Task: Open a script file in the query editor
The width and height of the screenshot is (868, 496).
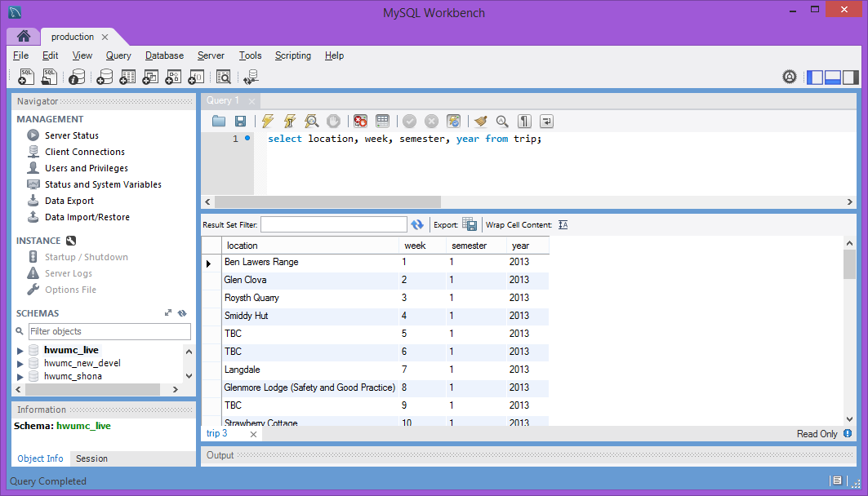Action: coord(219,121)
